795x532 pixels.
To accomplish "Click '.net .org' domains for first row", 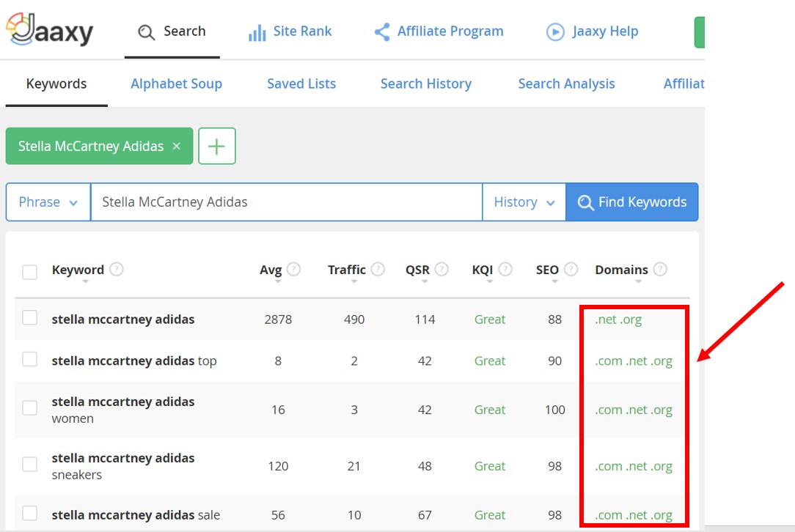I will tap(618, 319).
